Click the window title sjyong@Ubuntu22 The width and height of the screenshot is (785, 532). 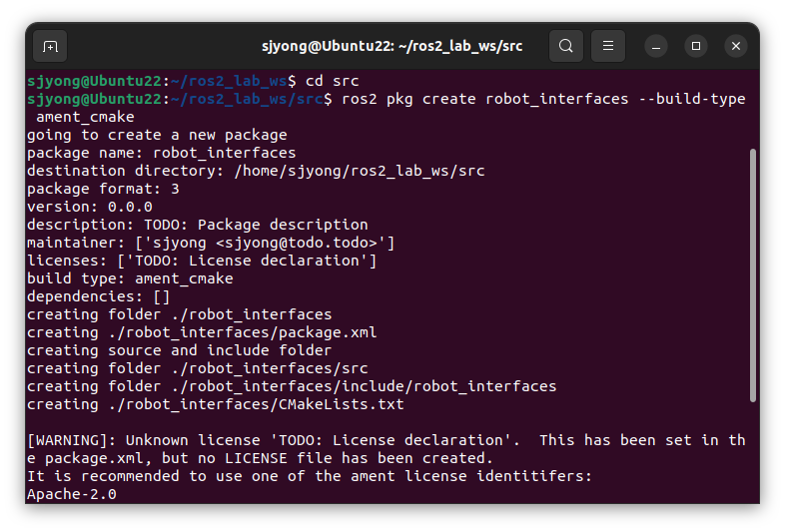(x=392, y=47)
